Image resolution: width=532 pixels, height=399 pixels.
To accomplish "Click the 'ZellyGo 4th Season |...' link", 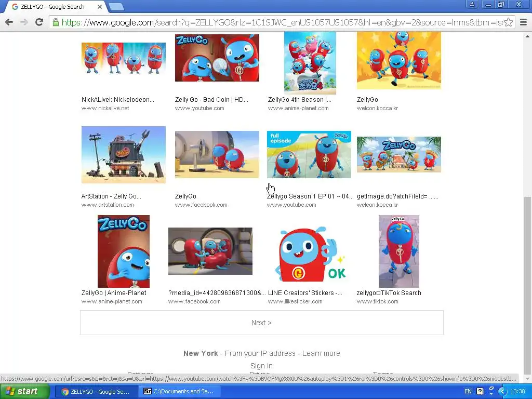I will [x=300, y=99].
